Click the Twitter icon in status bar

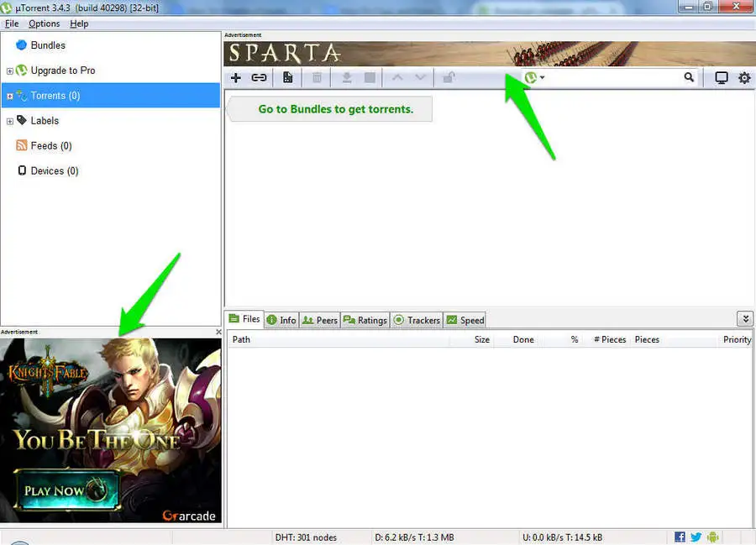[696, 537]
